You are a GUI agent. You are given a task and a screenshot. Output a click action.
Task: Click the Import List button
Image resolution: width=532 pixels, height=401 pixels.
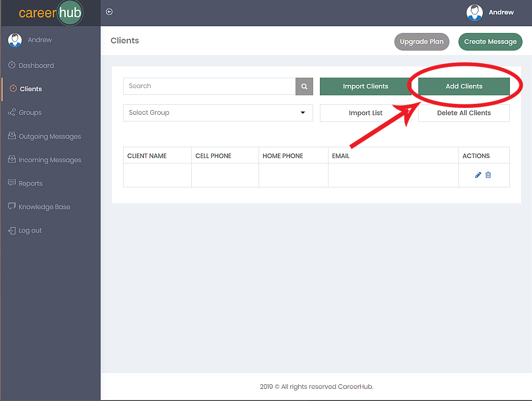(x=365, y=113)
